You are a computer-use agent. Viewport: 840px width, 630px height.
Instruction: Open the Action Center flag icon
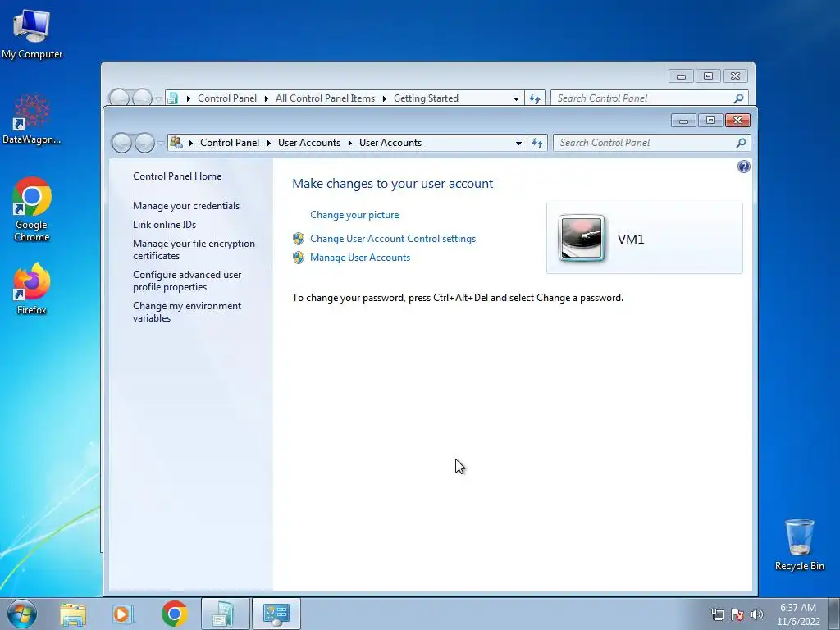pyautogui.click(x=737, y=614)
